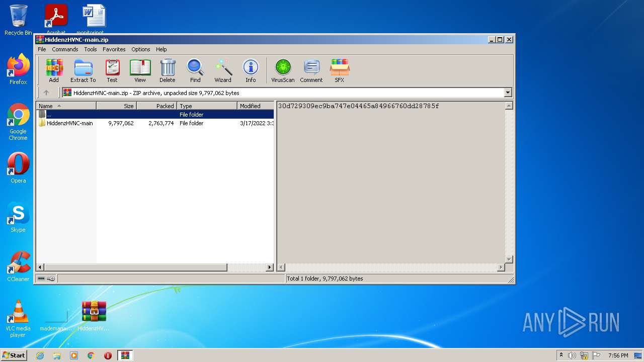Click 'Total 1 folder' status text
Viewport: 644px width, 362px height.
(325, 279)
